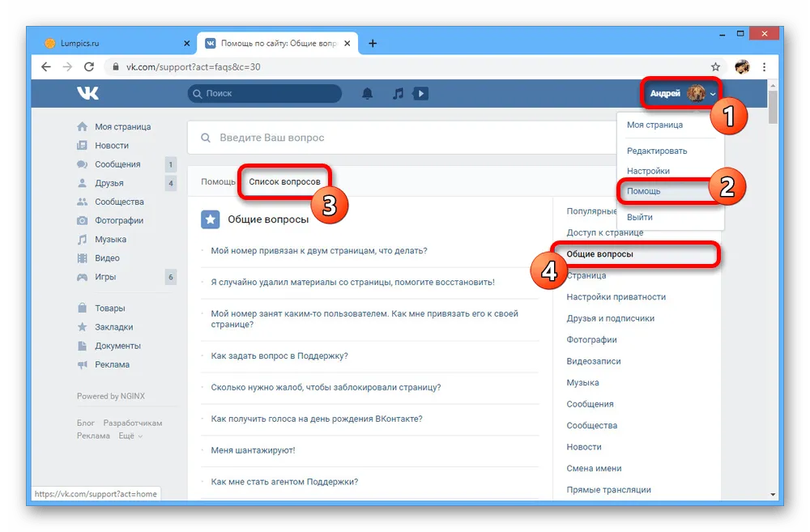Click the note icon beside Музыка

82,239
